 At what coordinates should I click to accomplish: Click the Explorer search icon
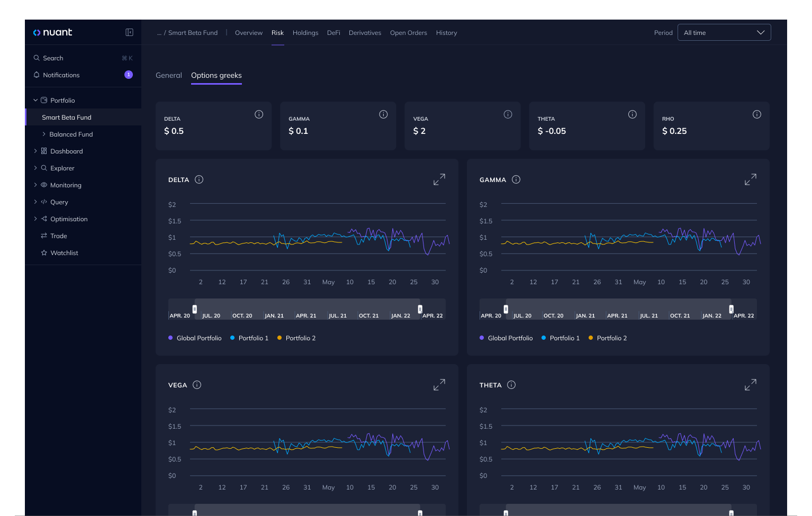coord(44,168)
